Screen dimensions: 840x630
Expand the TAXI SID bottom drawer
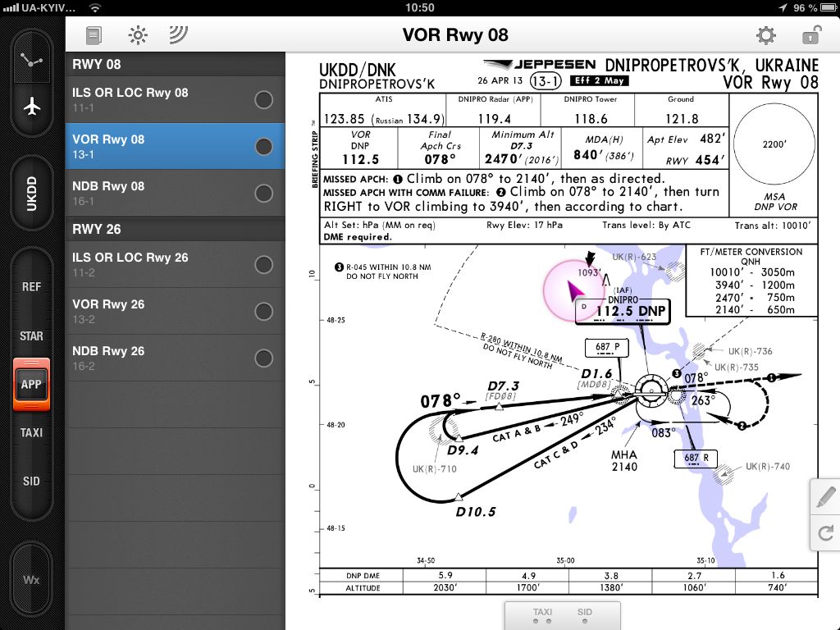562,615
